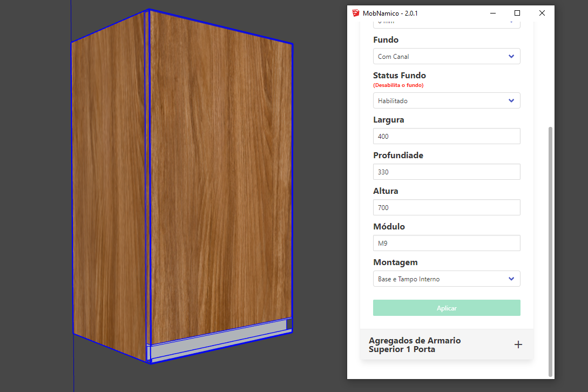Close the MobNamico dialog
The image size is (588, 392).
(542, 13)
